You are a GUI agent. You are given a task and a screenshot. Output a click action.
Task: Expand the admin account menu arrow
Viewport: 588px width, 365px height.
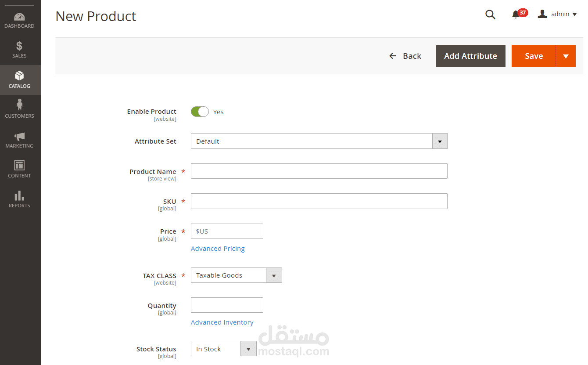pos(574,14)
